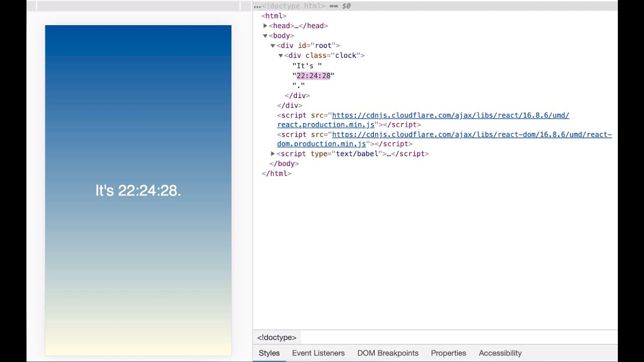Select the "It's" text node
Image resolution: width=644 pixels, height=362 pixels.
pyautogui.click(x=307, y=65)
